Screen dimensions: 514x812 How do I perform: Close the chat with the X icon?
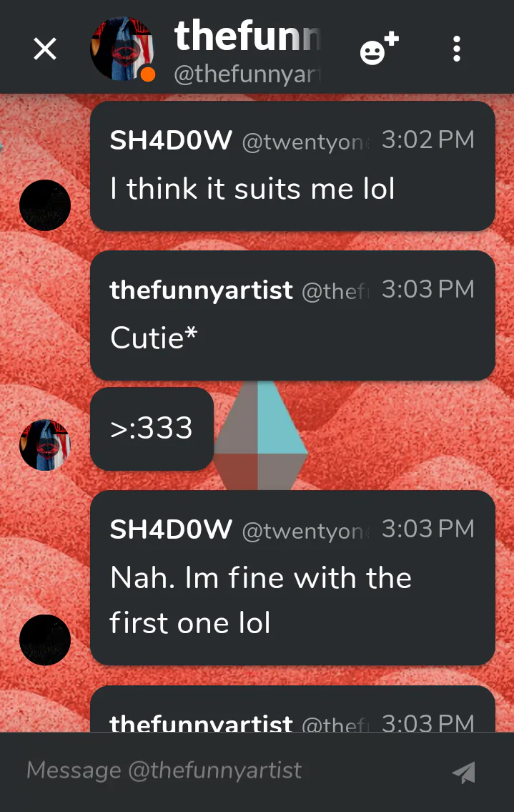pyautogui.click(x=45, y=49)
